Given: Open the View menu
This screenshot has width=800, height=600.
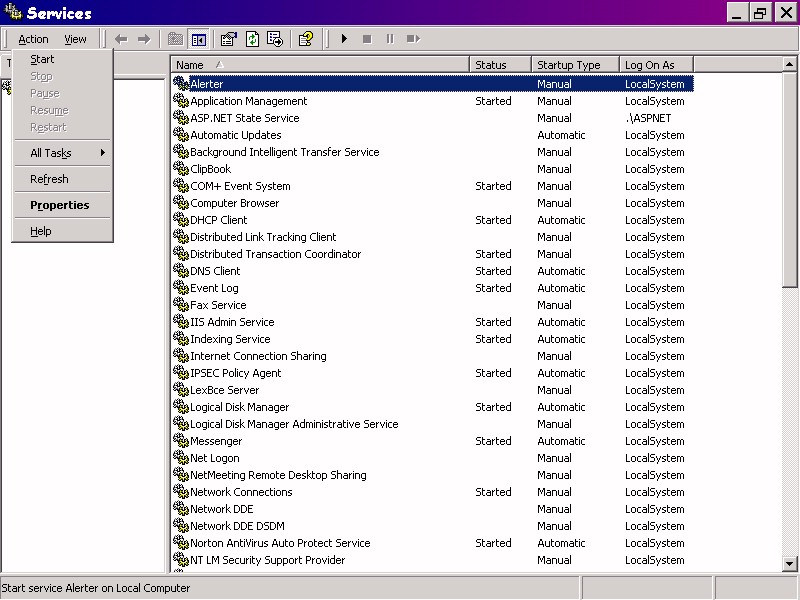Looking at the screenshot, I should pos(75,39).
